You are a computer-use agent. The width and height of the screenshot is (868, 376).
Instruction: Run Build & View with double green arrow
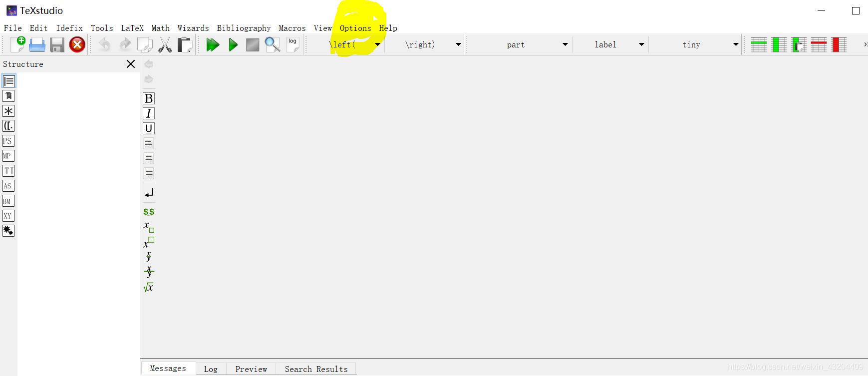(213, 45)
